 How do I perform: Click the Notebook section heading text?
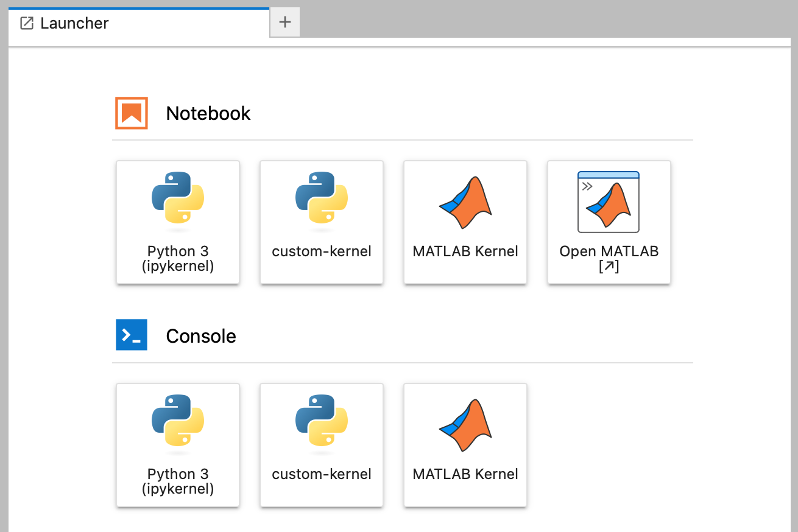(x=208, y=113)
